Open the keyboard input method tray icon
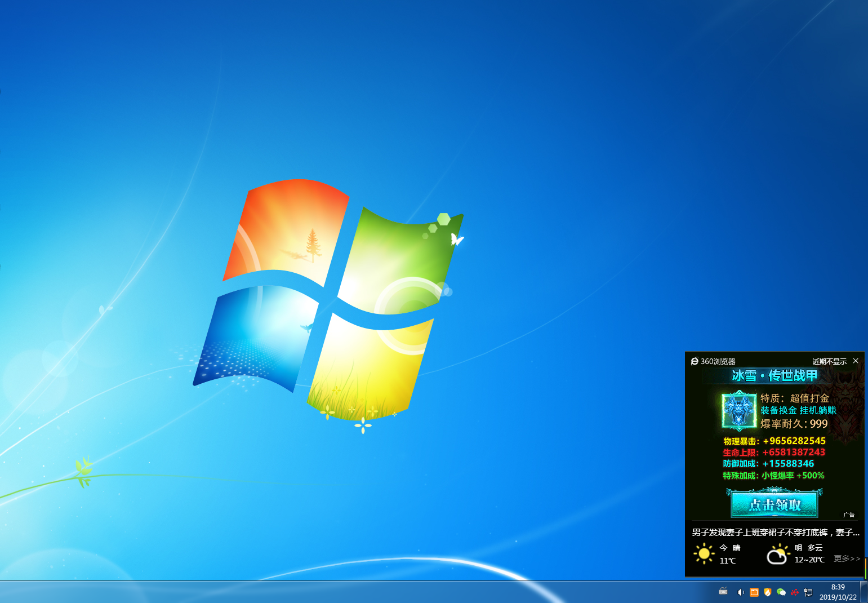This screenshot has height=603, width=868. click(x=723, y=592)
